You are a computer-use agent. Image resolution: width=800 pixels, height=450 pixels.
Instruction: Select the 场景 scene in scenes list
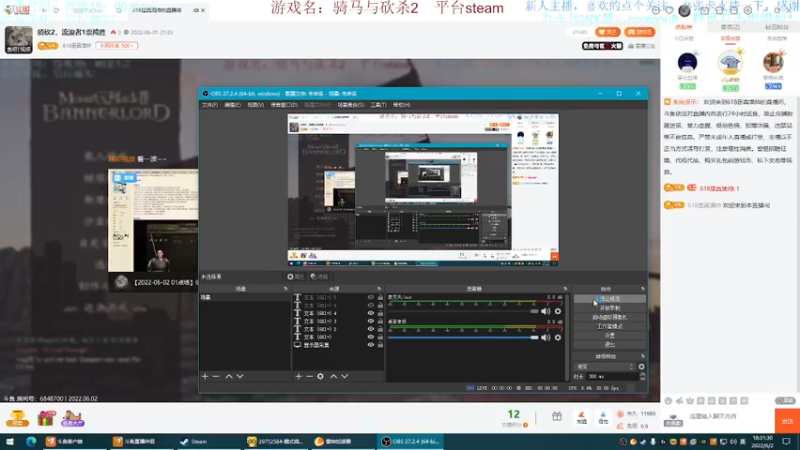pos(245,297)
